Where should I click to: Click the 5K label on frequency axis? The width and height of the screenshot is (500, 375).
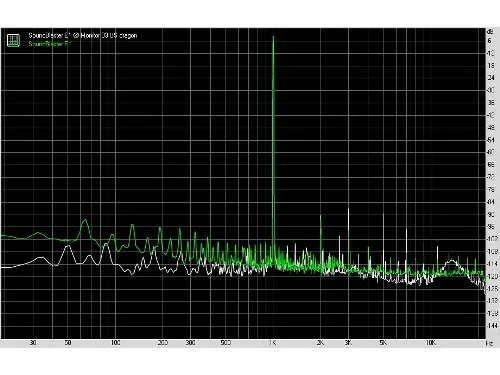coord(383,343)
